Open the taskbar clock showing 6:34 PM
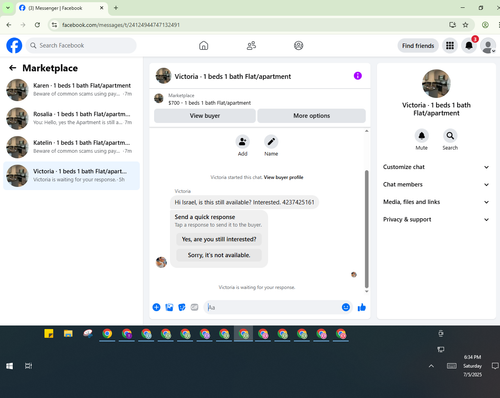Image resolution: width=500 pixels, height=398 pixels. tap(472, 366)
